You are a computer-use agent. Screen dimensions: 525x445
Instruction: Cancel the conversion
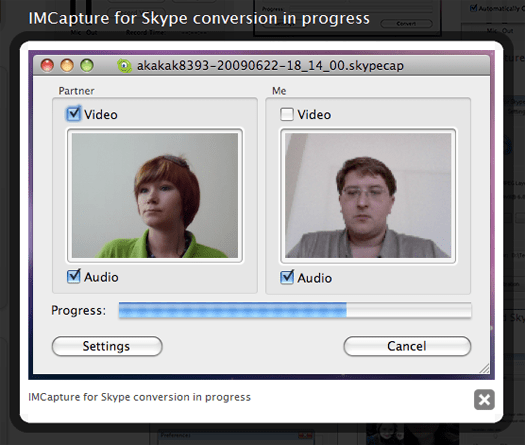(x=407, y=346)
